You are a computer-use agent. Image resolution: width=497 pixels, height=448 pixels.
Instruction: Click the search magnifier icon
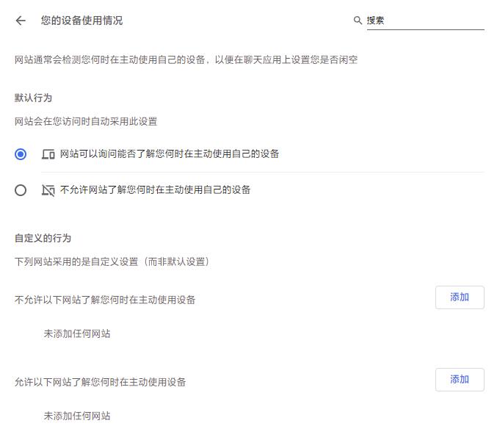point(358,21)
